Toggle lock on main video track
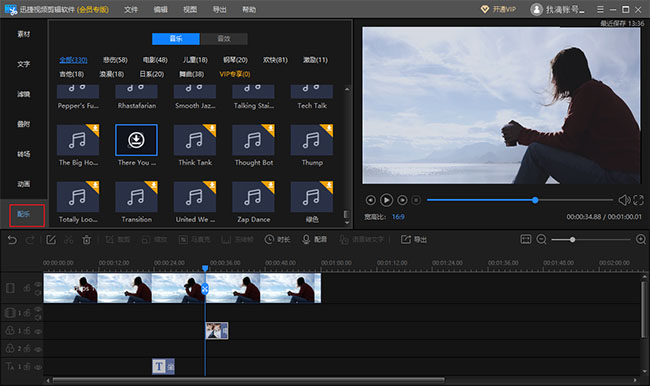The width and height of the screenshot is (650, 386). (x=27, y=288)
